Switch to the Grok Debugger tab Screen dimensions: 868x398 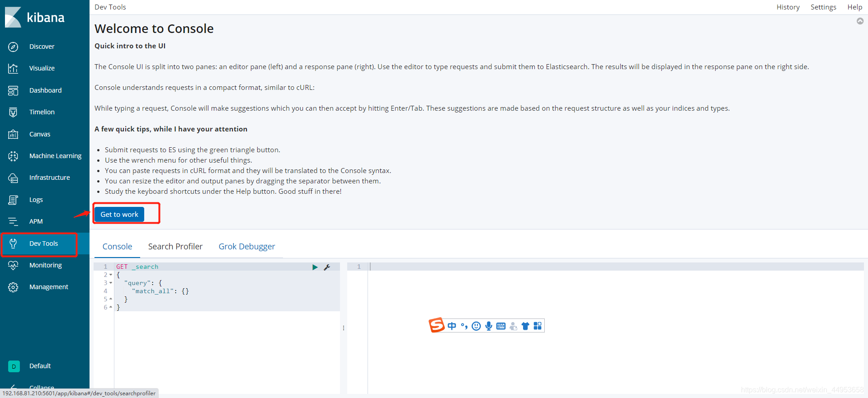(x=247, y=247)
